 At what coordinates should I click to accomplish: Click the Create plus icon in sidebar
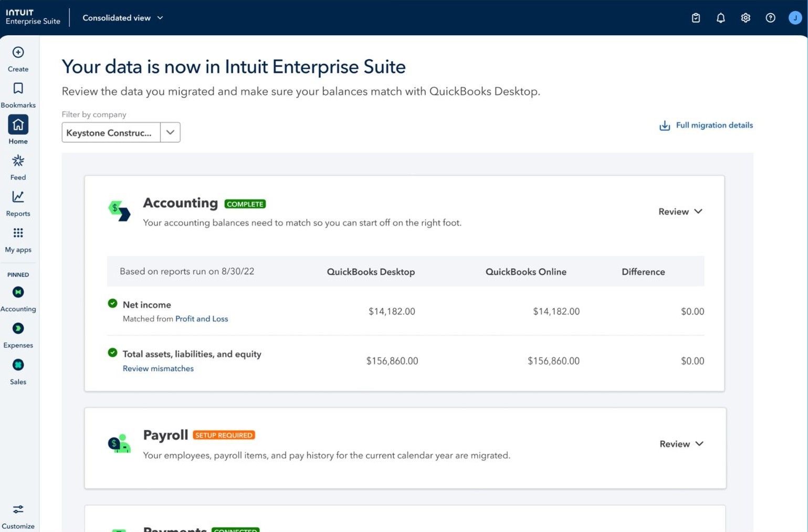(x=18, y=52)
